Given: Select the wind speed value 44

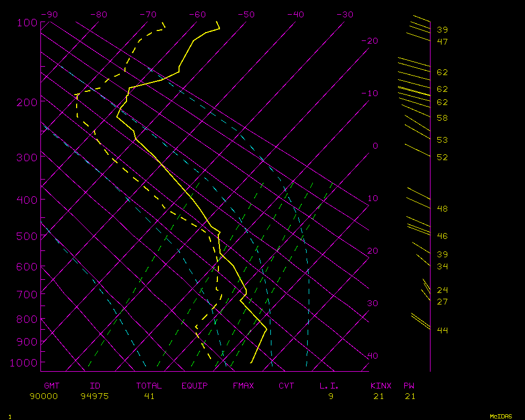Looking at the screenshot, I should 442,330.
